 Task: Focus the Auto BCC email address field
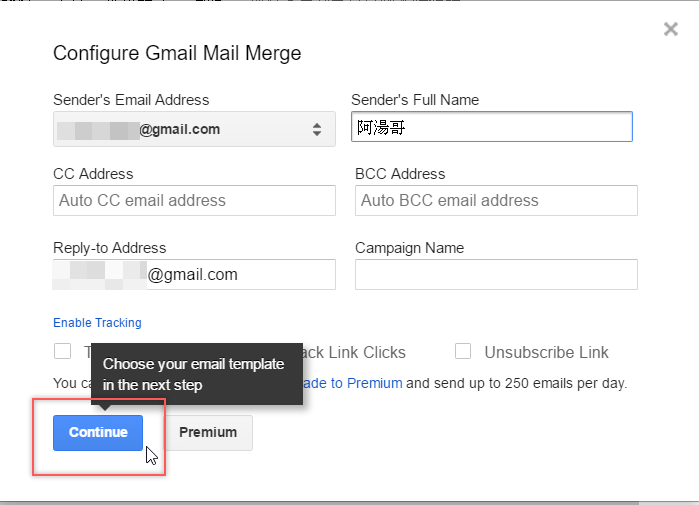(496, 201)
